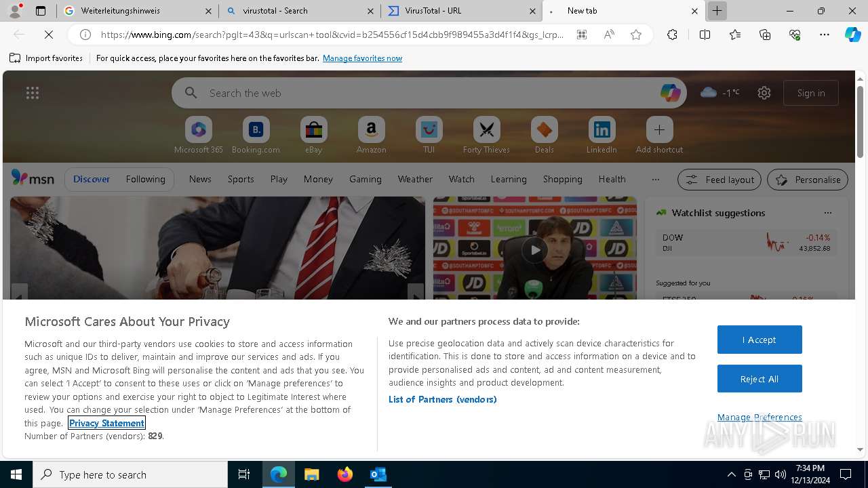
Task: Open Privacy Statement link
Action: coord(106,423)
